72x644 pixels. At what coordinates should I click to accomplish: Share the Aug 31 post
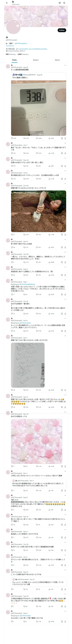pos(65,138)
